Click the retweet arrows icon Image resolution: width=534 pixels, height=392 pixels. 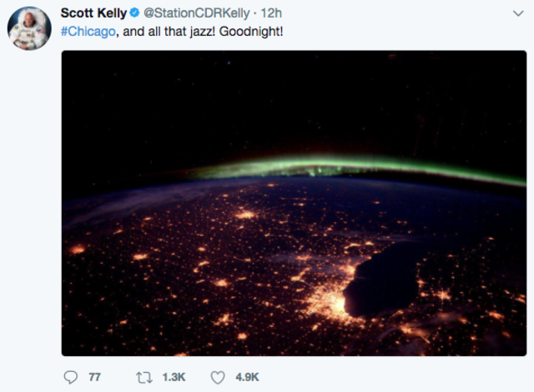pos(143,378)
